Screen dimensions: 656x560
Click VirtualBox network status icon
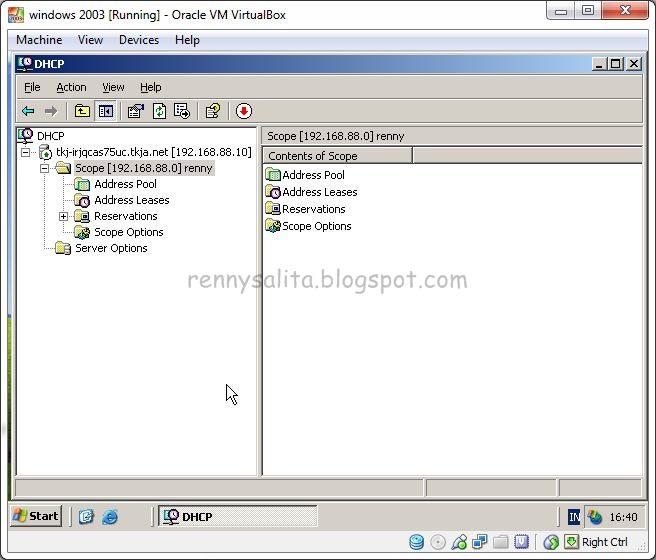(479, 542)
